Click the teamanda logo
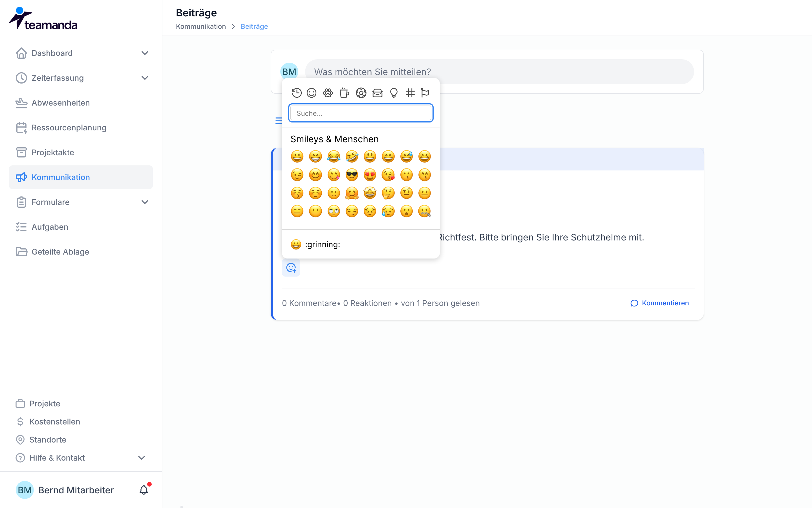 pos(43,19)
